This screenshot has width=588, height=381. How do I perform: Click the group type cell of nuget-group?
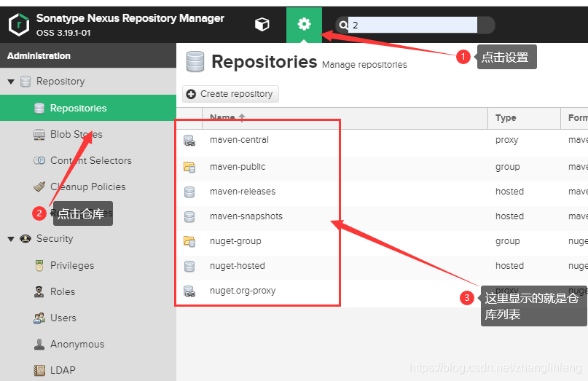508,241
